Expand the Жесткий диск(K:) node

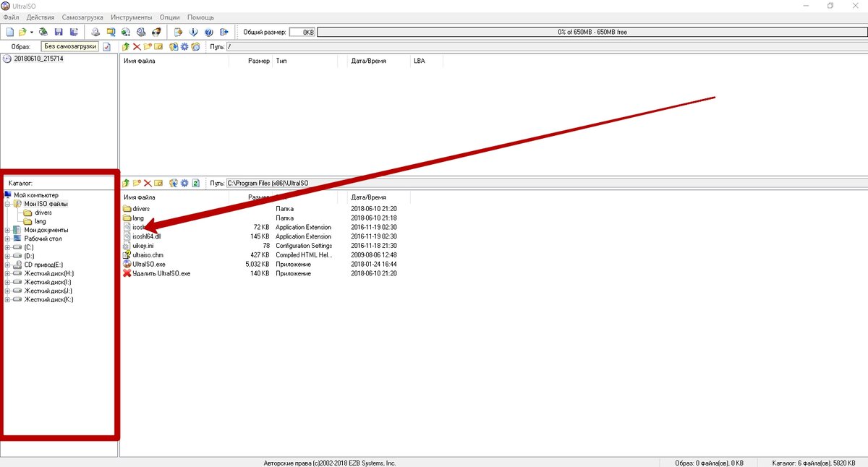7,299
